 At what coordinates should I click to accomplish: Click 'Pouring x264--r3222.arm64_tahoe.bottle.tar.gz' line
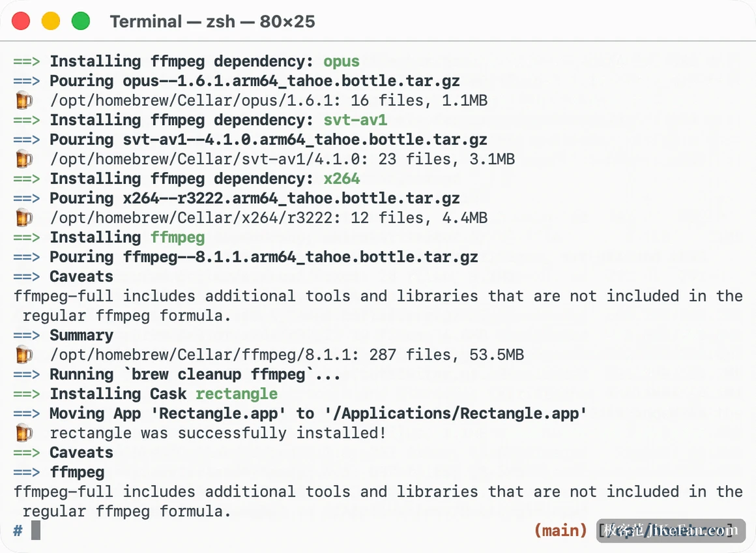click(x=255, y=199)
